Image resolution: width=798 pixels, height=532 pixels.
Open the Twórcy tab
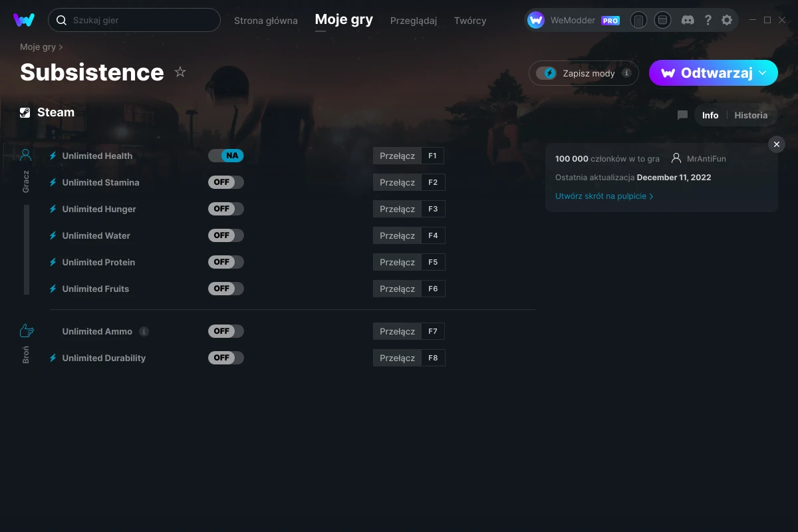(470, 21)
